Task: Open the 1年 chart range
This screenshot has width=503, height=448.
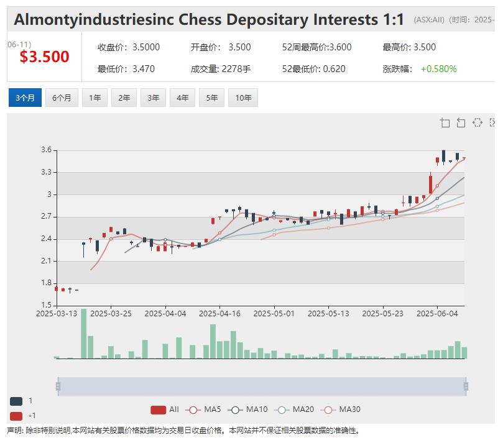Action: [95, 98]
